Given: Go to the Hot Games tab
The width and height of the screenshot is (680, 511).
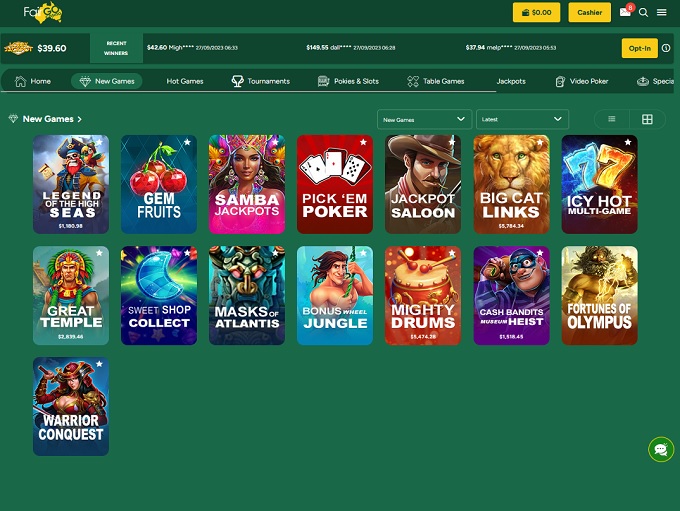Looking at the screenshot, I should click(x=185, y=81).
